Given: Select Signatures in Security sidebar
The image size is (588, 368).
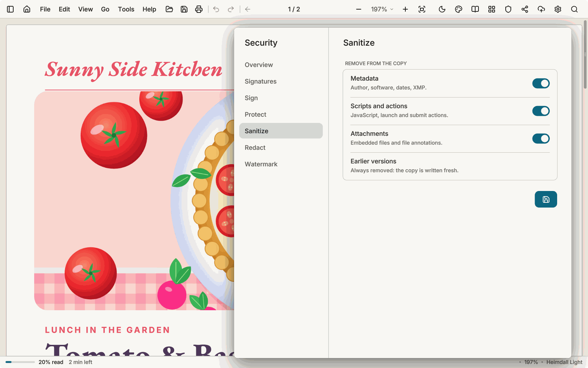Looking at the screenshot, I should 281,81.
